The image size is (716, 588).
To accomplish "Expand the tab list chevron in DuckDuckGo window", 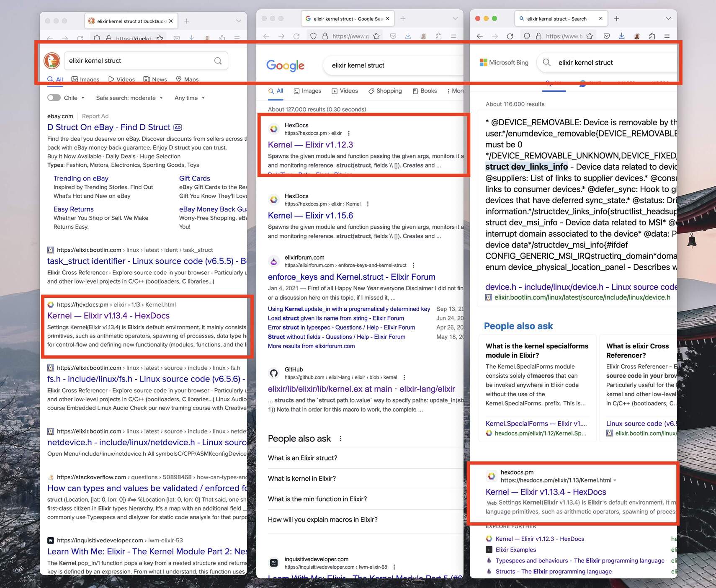I will (239, 21).
